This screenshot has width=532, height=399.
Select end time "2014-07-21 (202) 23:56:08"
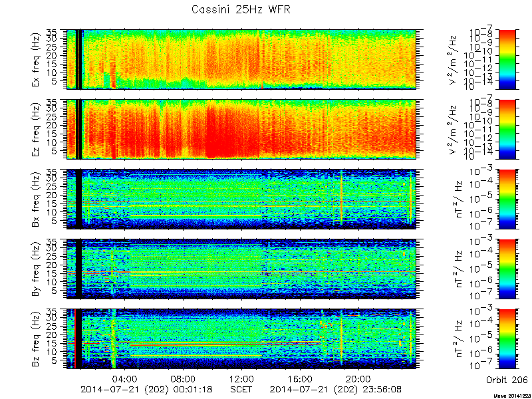coord(336,389)
